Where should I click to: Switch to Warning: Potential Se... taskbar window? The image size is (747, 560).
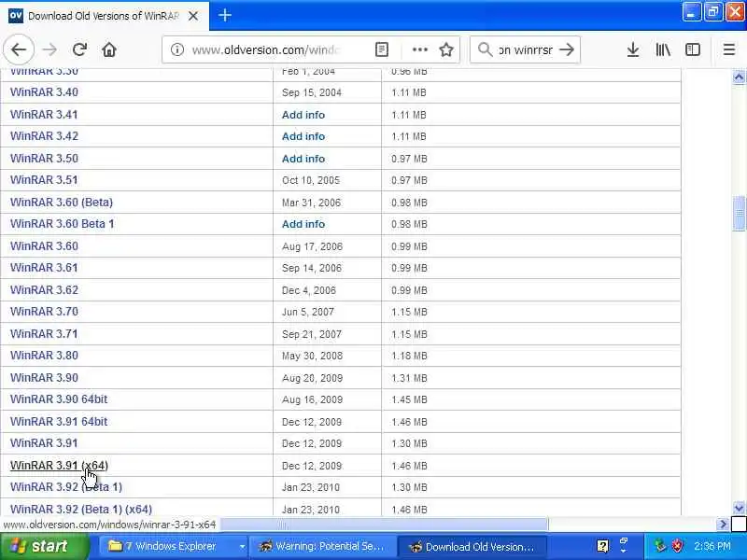pos(323,546)
